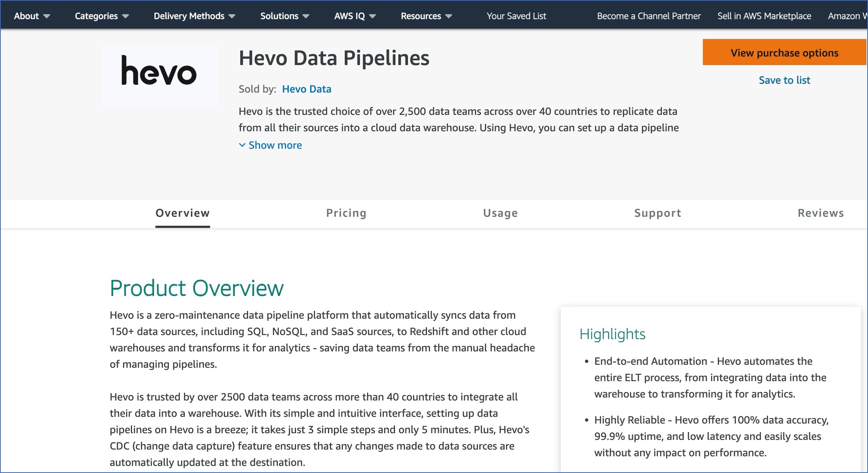Save Hevo Data Pipelines to list
The height and width of the screenshot is (473, 868).
[x=784, y=80]
